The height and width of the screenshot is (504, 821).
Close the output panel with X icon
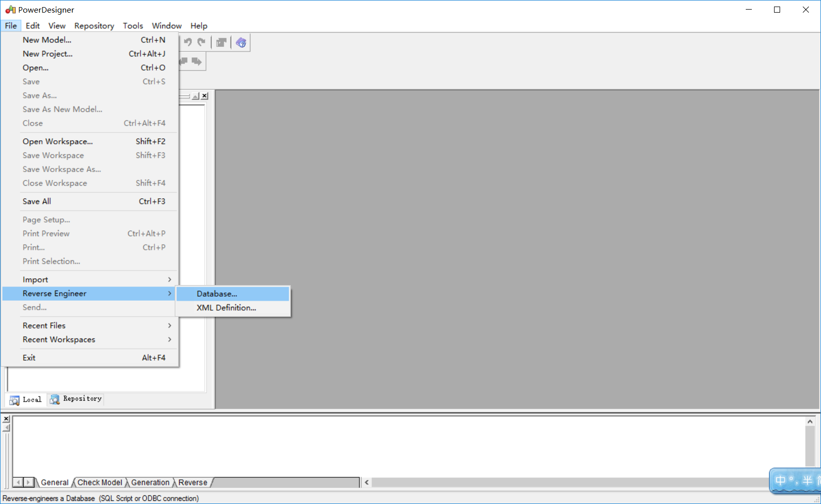click(x=6, y=419)
